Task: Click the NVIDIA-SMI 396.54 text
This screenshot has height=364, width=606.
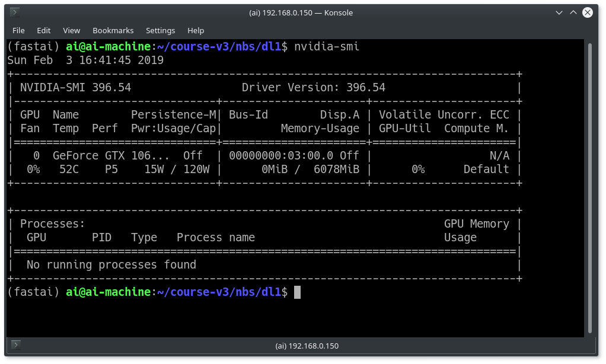Action: (x=75, y=88)
